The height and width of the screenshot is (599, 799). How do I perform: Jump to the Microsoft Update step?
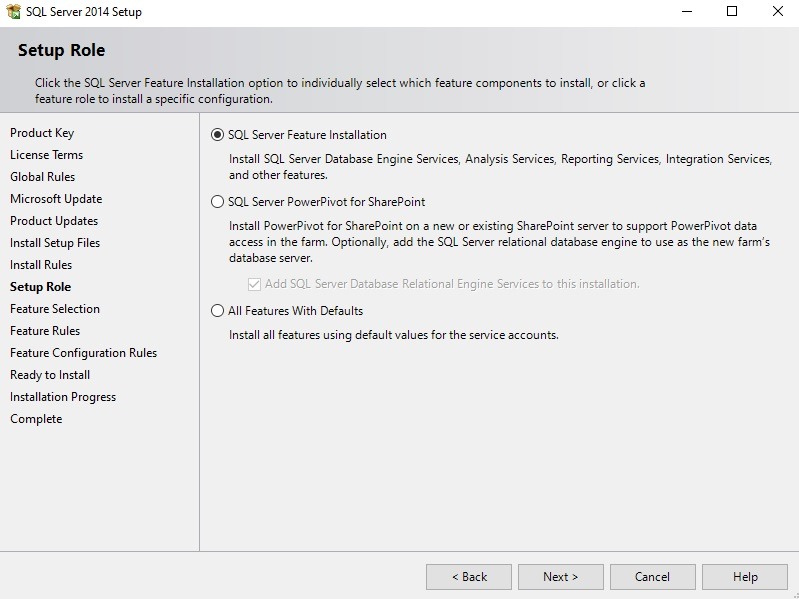click(x=56, y=199)
